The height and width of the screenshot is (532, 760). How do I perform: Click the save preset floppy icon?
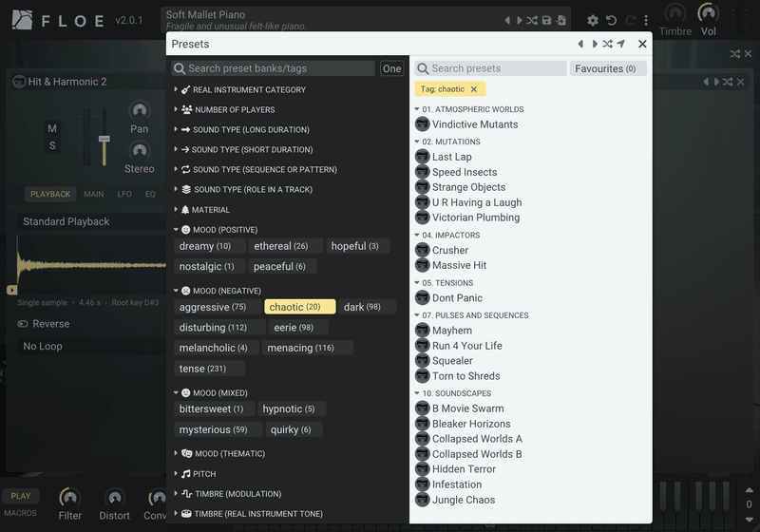547,20
